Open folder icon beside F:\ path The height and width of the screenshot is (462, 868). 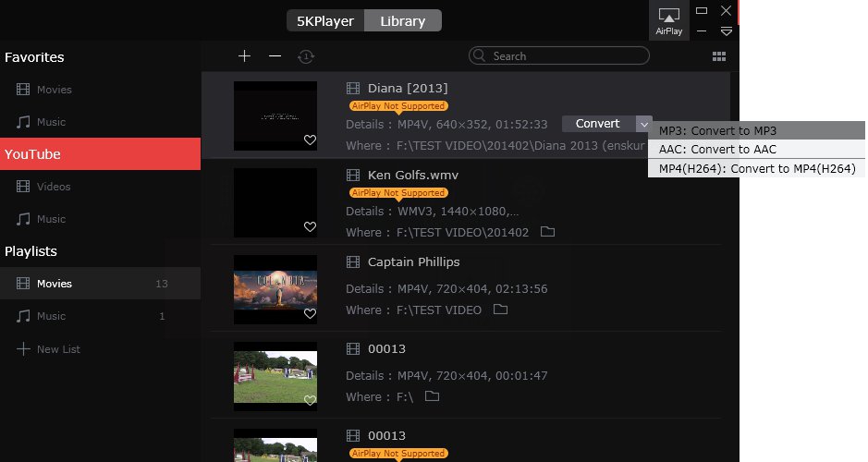click(x=432, y=395)
